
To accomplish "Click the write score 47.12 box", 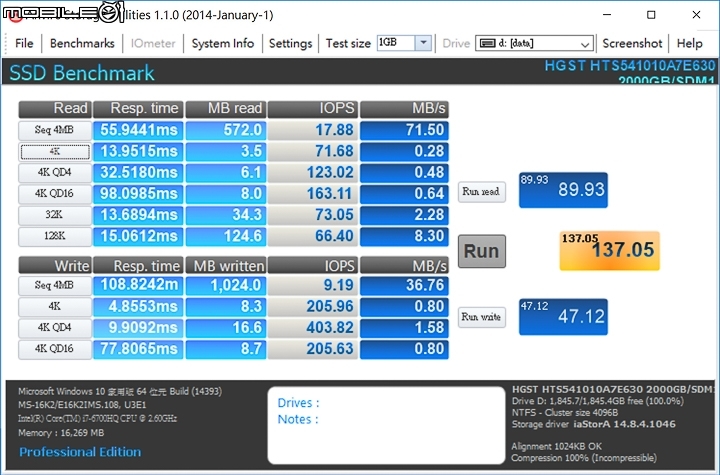I will coord(563,317).
